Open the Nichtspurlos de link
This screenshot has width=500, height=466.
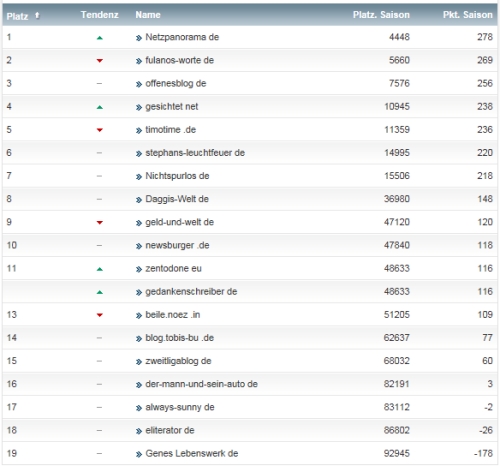pyautogui.click(x=177, y=176)
